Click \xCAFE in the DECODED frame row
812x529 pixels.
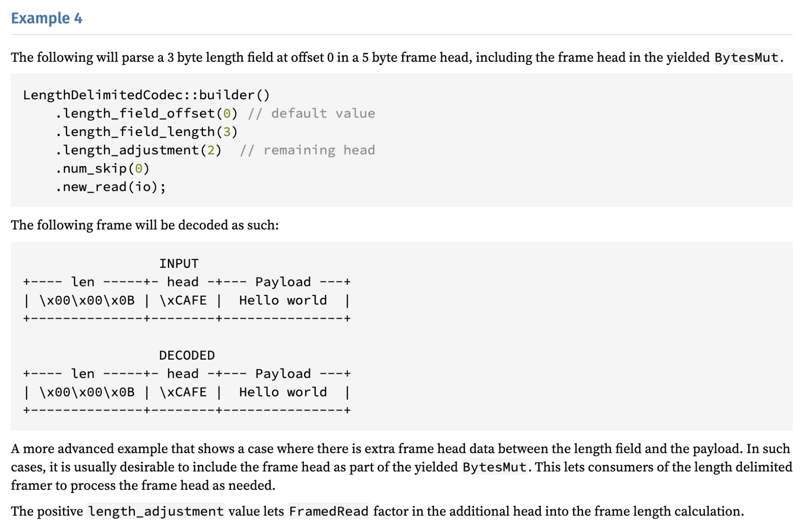[x=183, y=392]
